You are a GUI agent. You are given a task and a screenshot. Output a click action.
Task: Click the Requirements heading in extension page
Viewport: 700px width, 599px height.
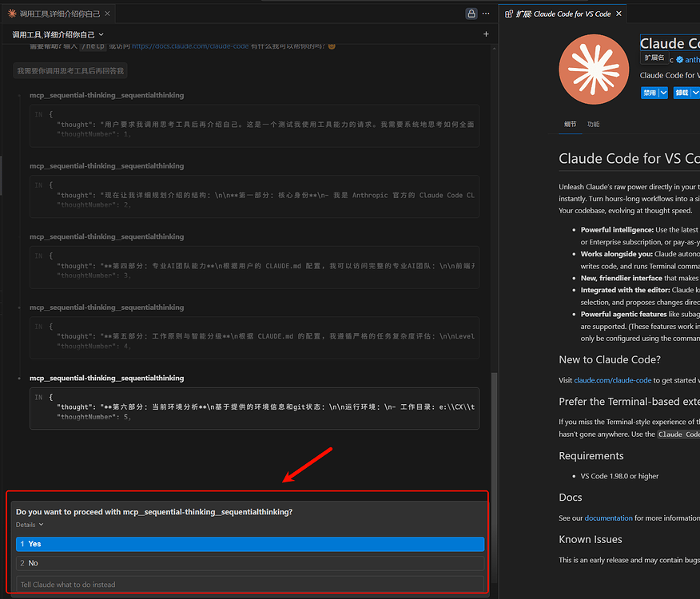pos(591,456)
